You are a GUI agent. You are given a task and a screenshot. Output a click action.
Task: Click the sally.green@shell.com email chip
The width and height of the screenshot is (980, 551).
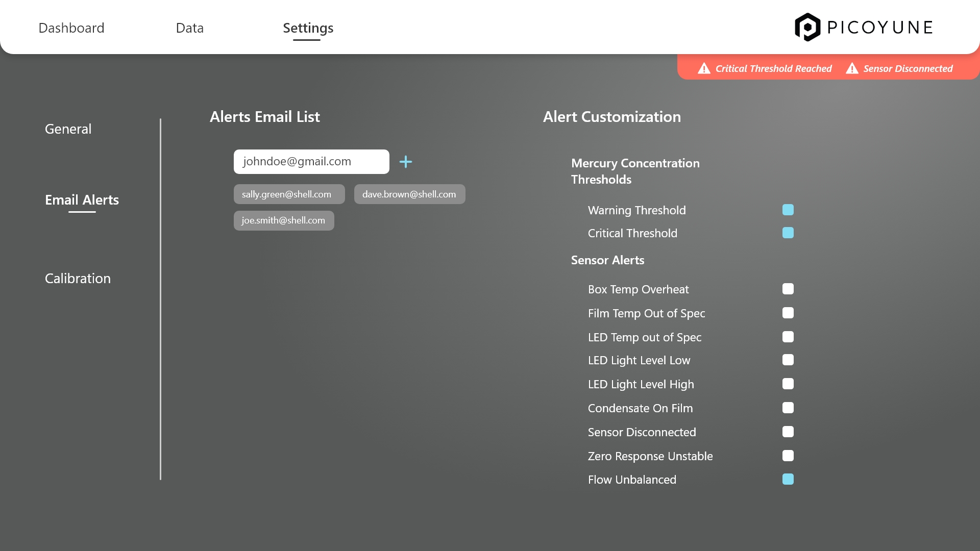pos(289,194)
